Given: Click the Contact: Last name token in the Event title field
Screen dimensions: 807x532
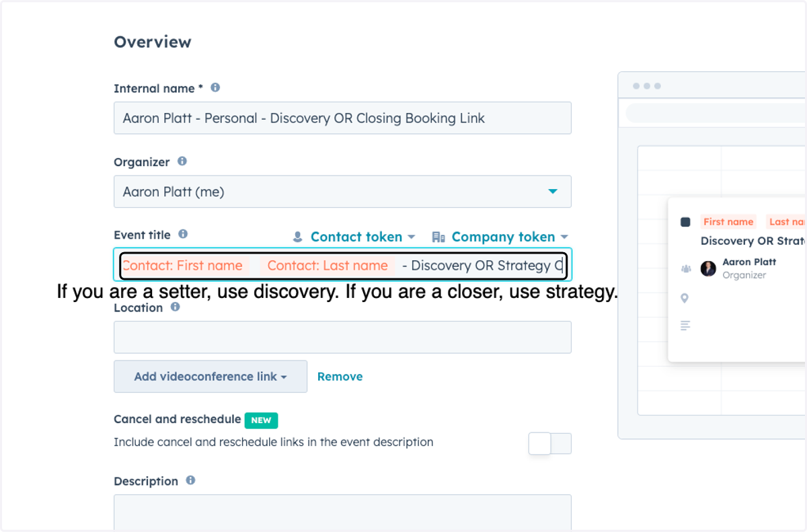Looking at the screenshot, I should coord(328,266).
